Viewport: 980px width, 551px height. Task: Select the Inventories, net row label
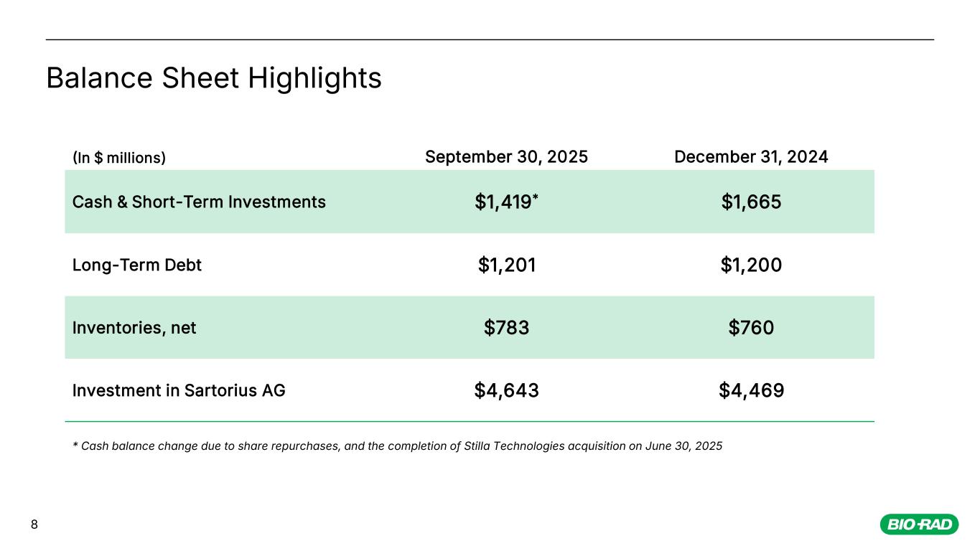click(134, 328)
